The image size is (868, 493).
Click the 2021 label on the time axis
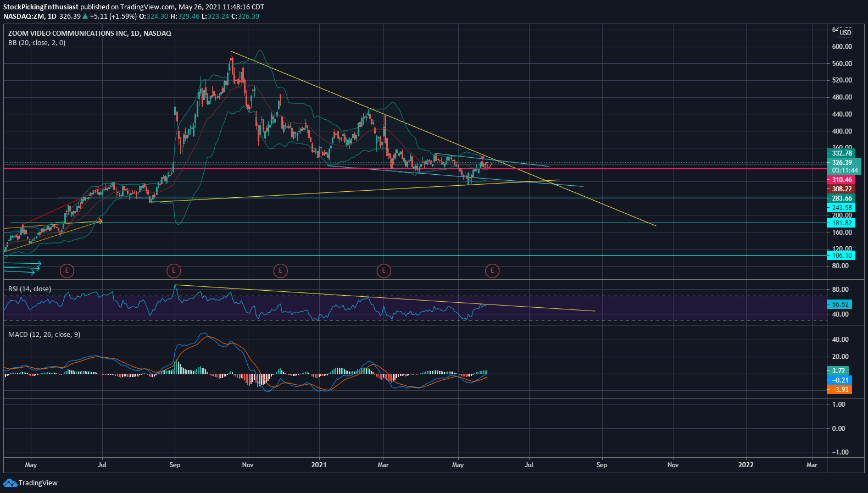(x=319, y=465)
